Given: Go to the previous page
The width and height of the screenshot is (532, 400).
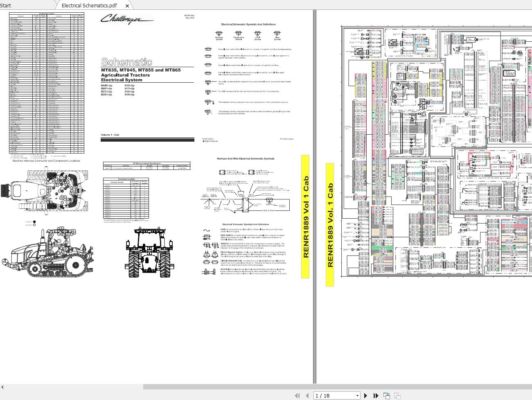Looking at the screenshot, I should pos(307,395).
